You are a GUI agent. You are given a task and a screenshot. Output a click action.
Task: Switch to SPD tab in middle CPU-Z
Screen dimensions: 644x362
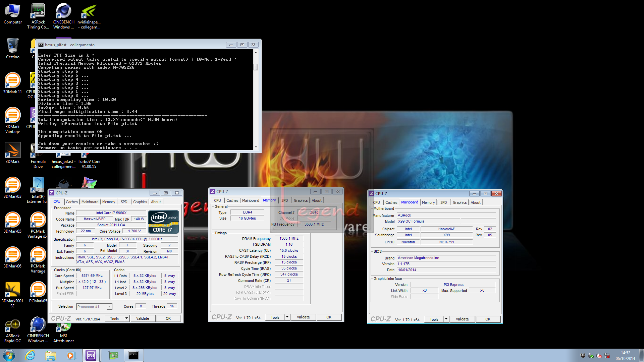pyautogui.click(x=285, y=200)
